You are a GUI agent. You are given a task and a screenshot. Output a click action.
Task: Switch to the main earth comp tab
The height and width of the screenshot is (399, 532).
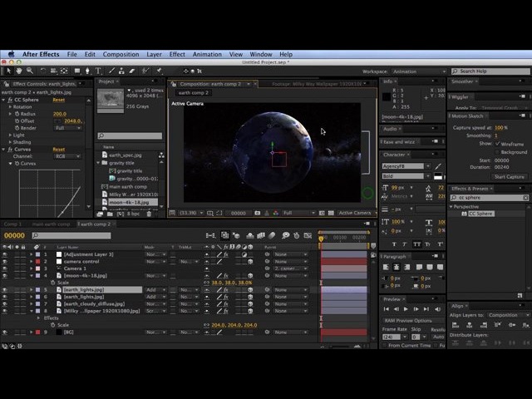click(x=50, y=224)
